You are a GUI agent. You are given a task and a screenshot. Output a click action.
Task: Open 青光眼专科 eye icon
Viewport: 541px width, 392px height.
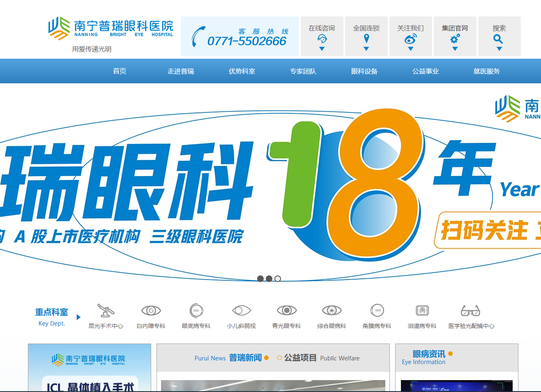click(x=287, y=310)
